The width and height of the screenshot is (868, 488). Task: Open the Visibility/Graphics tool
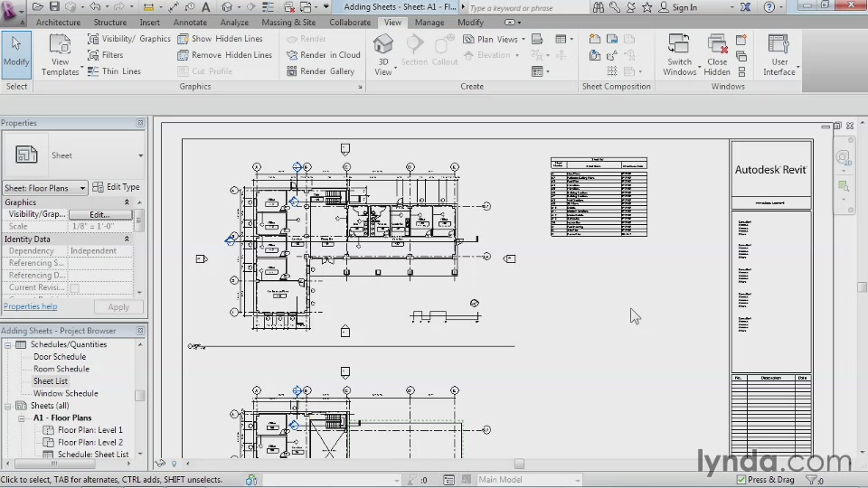click(128, 39)
